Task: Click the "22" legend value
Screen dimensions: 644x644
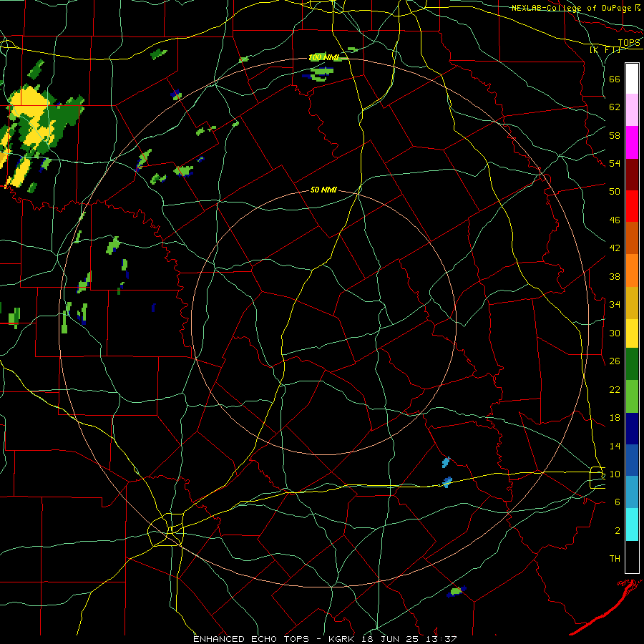Action: (615, 389)
